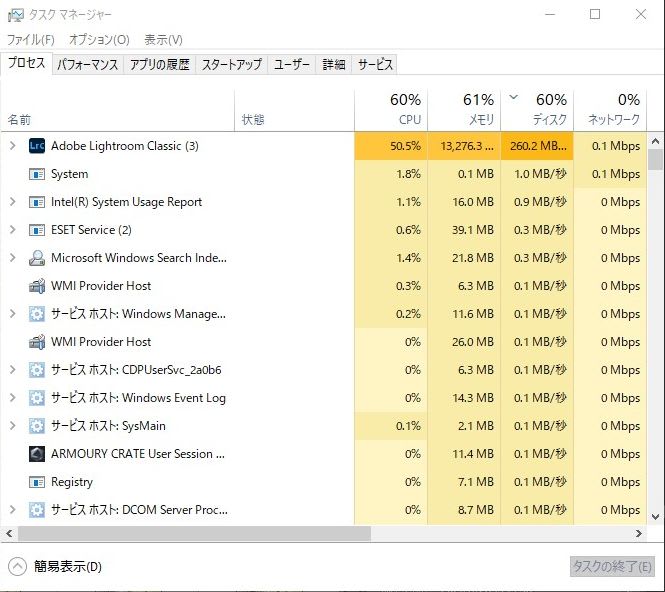Image resolution: width=665 pixels, height=592 pixels.
Task: Switch to the パフォーマンス tab
Action: [87, 64]
